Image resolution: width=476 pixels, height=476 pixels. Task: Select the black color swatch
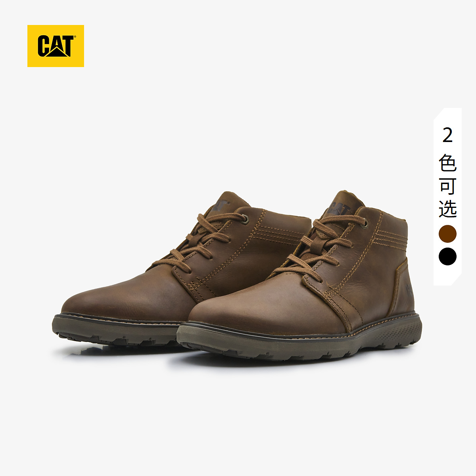[x=447, y=257]
